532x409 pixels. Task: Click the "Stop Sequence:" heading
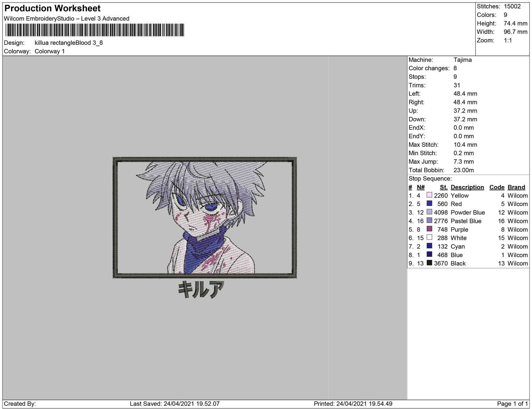point(430,178)
